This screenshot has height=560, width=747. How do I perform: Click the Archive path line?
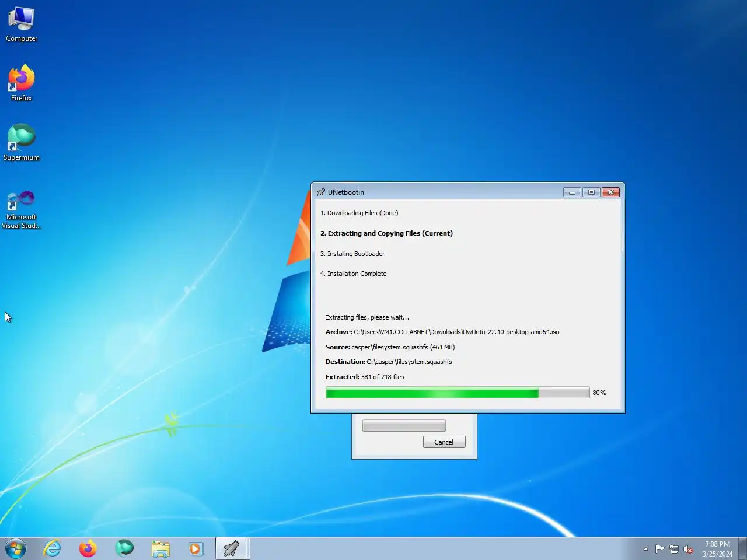tap(442, 332)
